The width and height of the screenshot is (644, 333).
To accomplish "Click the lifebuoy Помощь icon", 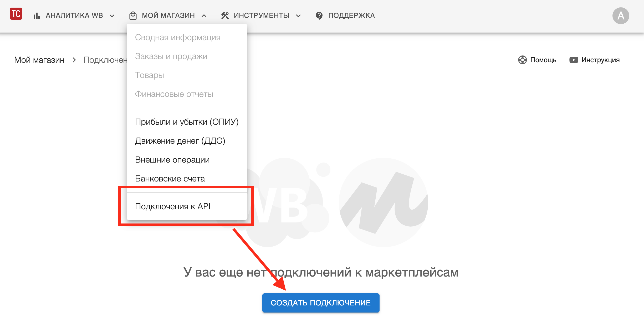I will 522,60.
